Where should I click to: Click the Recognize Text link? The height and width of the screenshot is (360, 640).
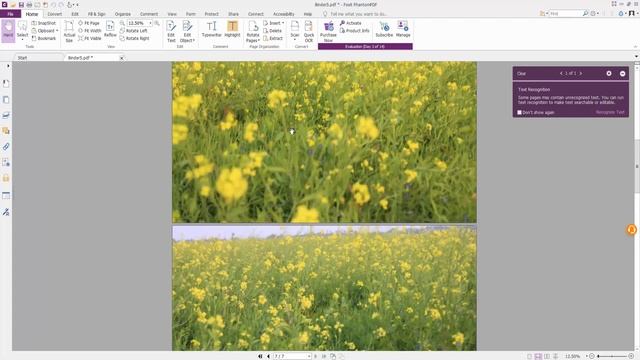pyautogui.click(x=610, y=112)
